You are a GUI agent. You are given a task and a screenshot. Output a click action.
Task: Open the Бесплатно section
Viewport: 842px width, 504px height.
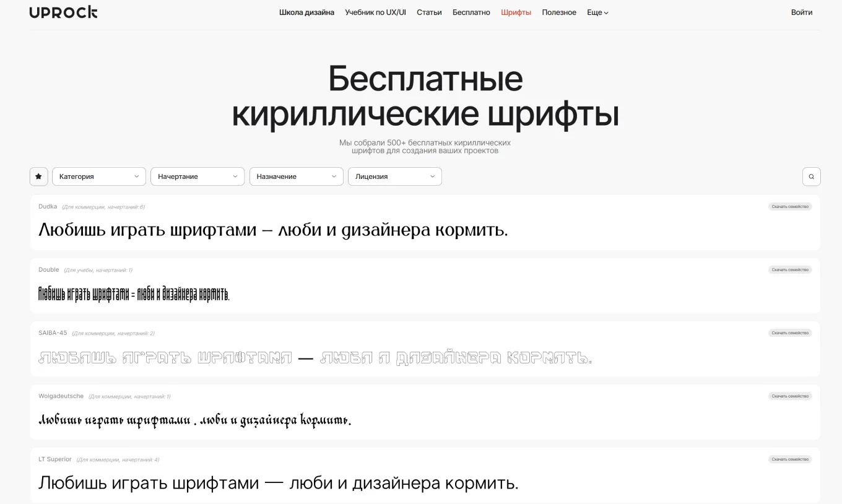(471, 12)
